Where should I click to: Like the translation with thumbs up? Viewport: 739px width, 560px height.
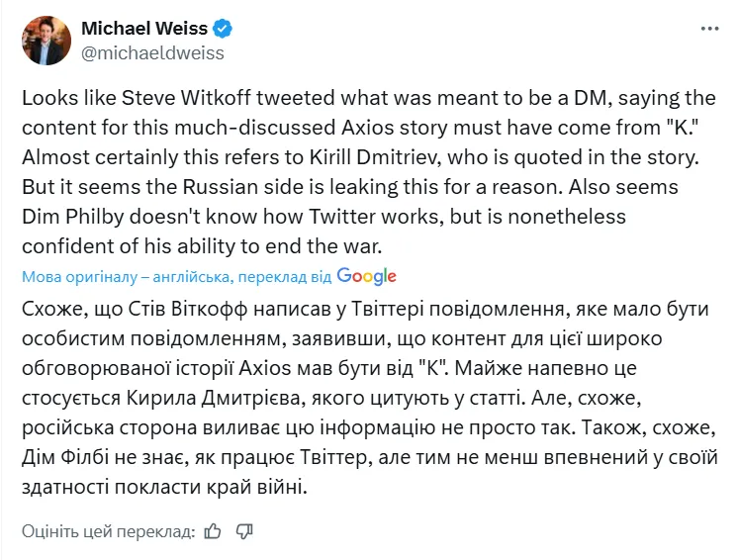click(213, 531)
